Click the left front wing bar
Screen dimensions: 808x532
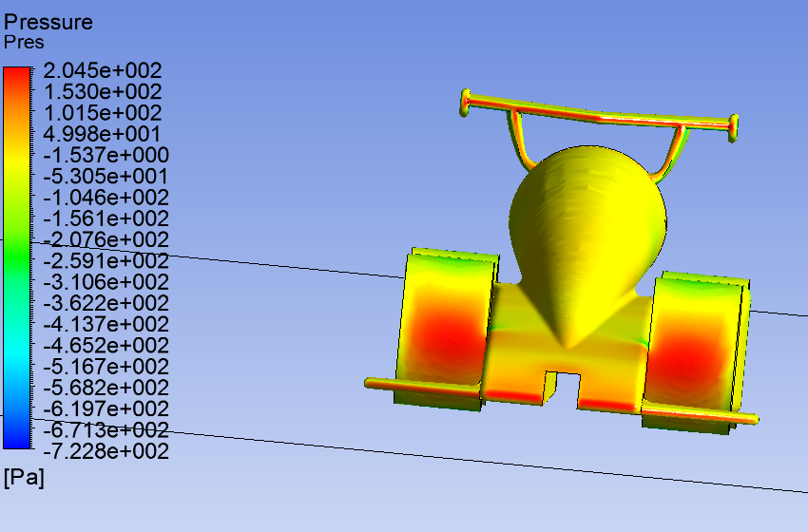424,389
